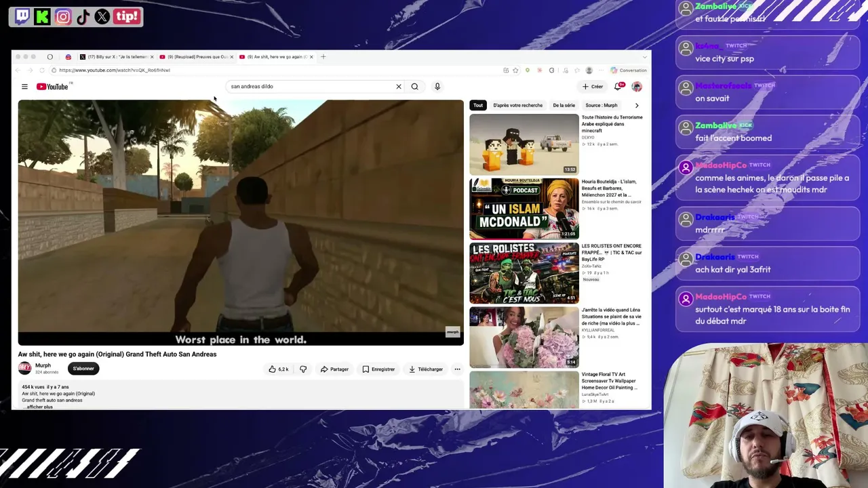Open the Conversation button in browser toolbar

pos(629,70)
